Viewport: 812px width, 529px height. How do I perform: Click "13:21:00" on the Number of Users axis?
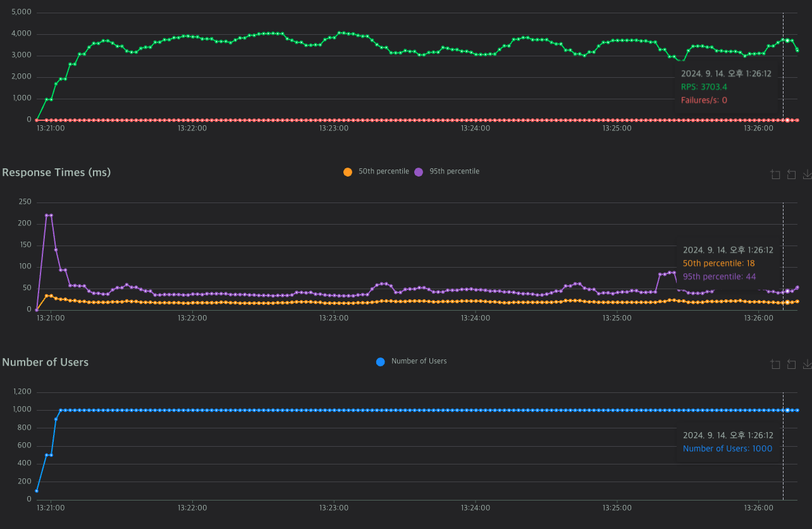(x=51, y=508)
